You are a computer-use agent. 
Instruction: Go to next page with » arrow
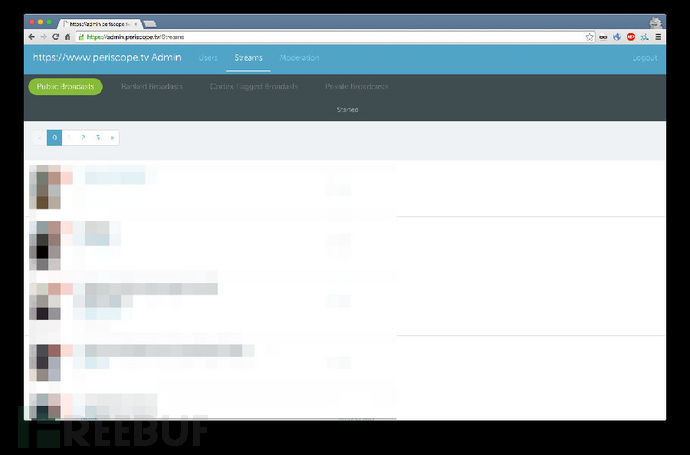(x=112, y=138)
